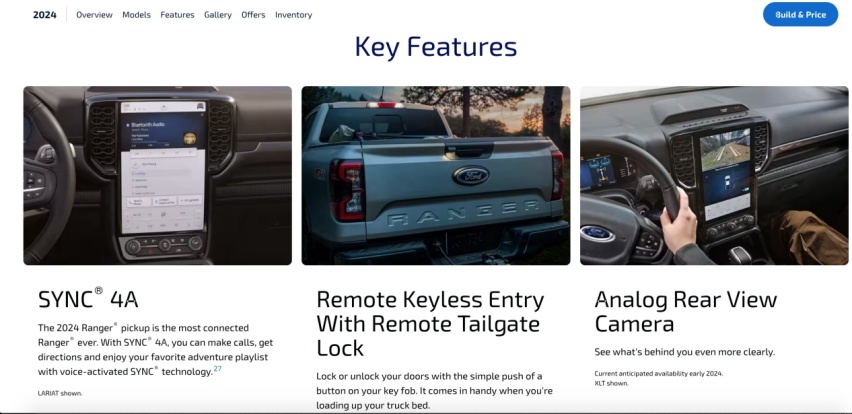The width and height of the screenshot is (852, 414).
Task: Click the Analog Rear View Camera heading
Action: click(x=686, y=311)
